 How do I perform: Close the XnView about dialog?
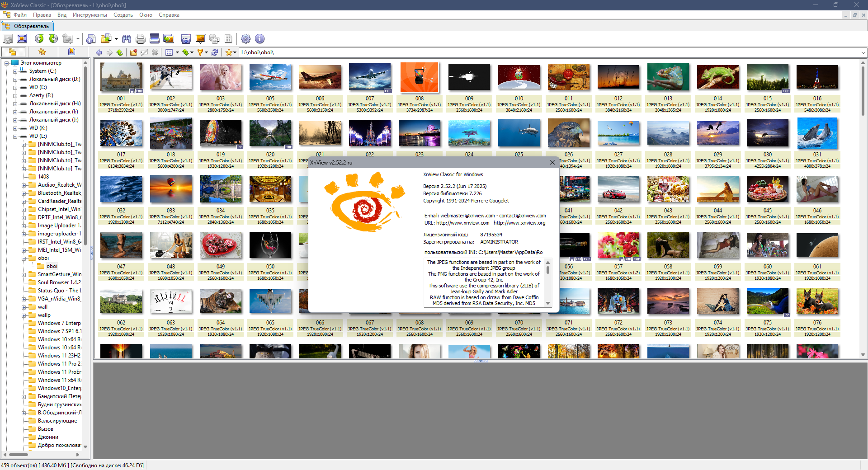(552, 162)
